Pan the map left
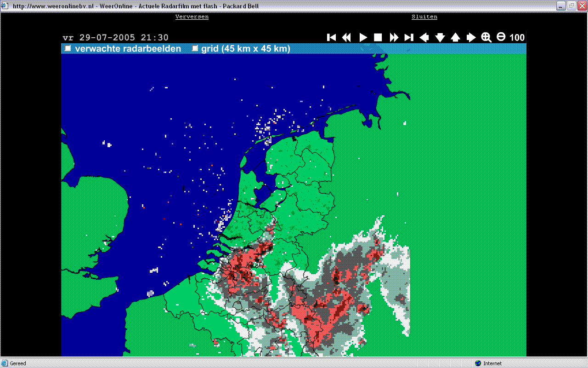Screen dimensions: 588x368 424,38
